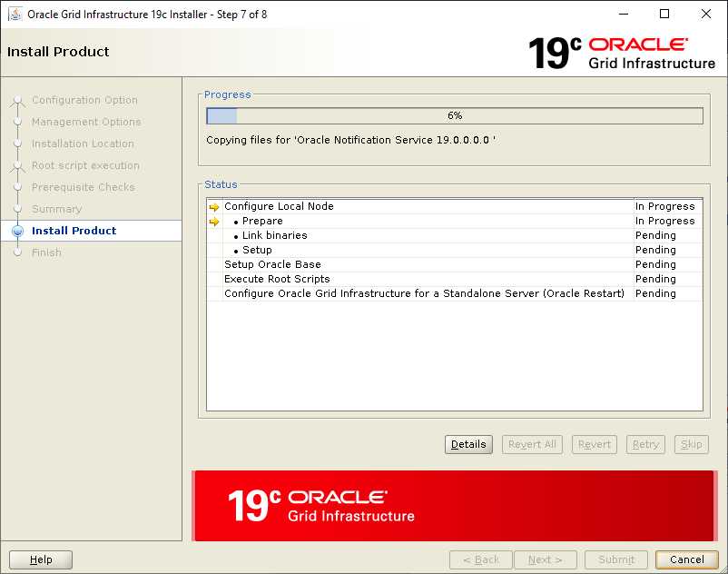Minimize the installer window

coord(624,14)
